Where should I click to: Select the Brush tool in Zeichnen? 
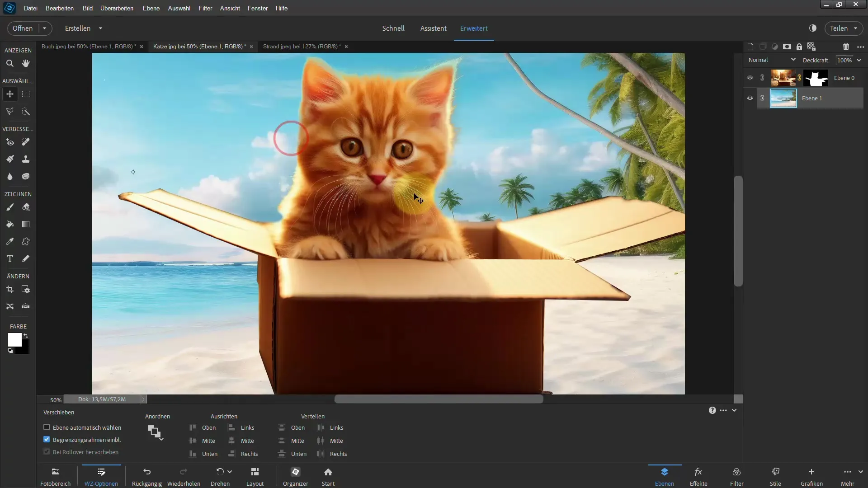(9, 207)
